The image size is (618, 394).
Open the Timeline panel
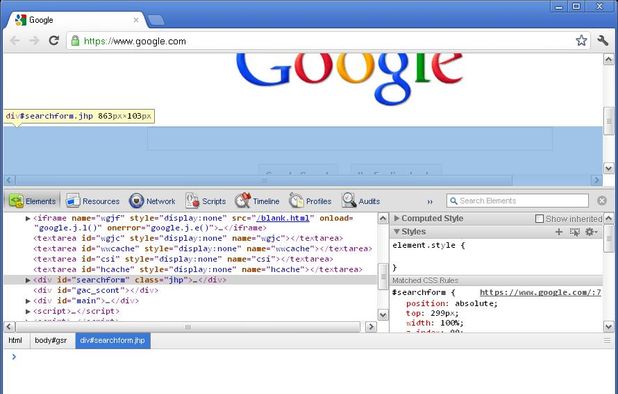click(257, 201)
